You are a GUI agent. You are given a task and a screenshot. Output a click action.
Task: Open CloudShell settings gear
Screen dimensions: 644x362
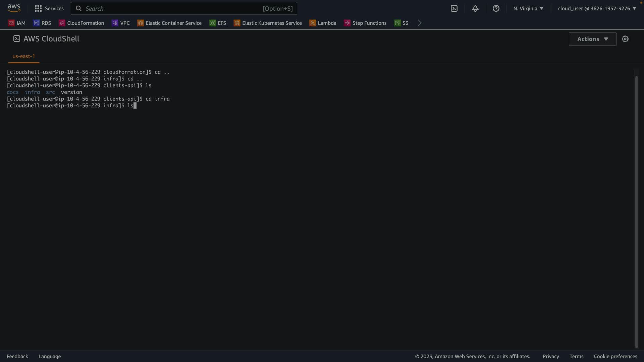point(625,39)
